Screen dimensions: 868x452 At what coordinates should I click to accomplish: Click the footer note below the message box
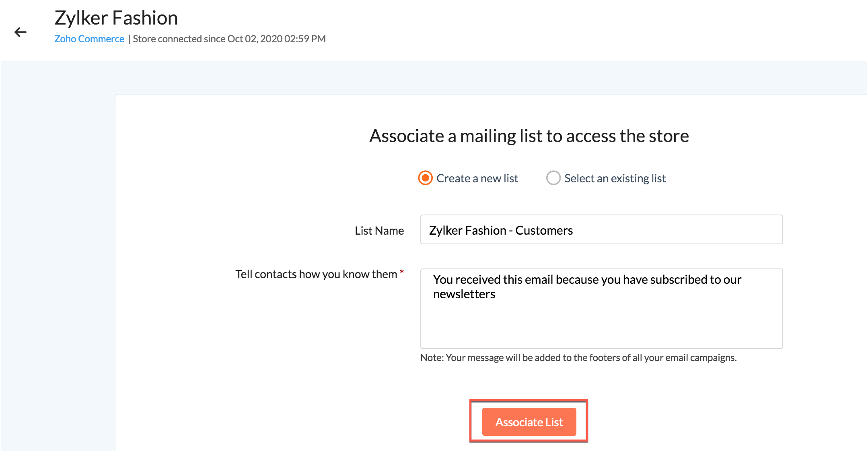coord(578,358)
